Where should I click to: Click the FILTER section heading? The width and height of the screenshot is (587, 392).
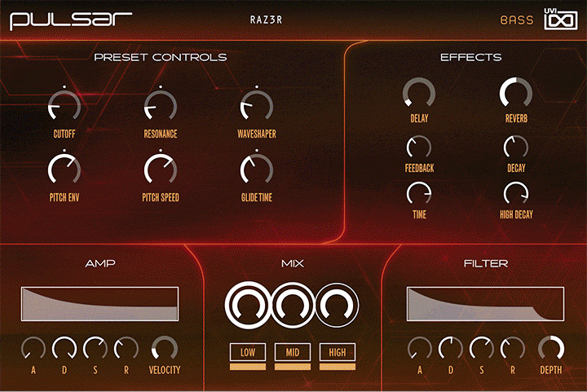[486, 263]
